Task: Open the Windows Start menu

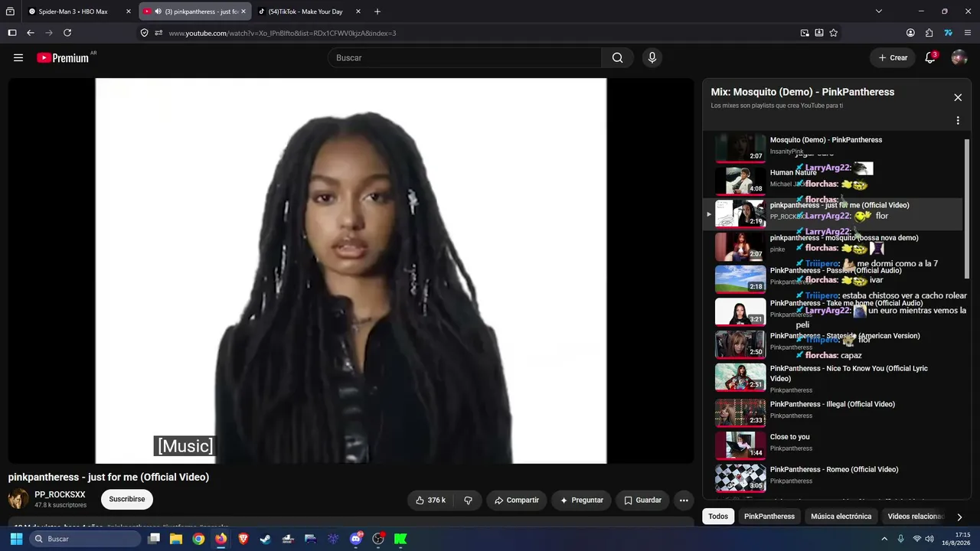Action: tap(16, 539)
